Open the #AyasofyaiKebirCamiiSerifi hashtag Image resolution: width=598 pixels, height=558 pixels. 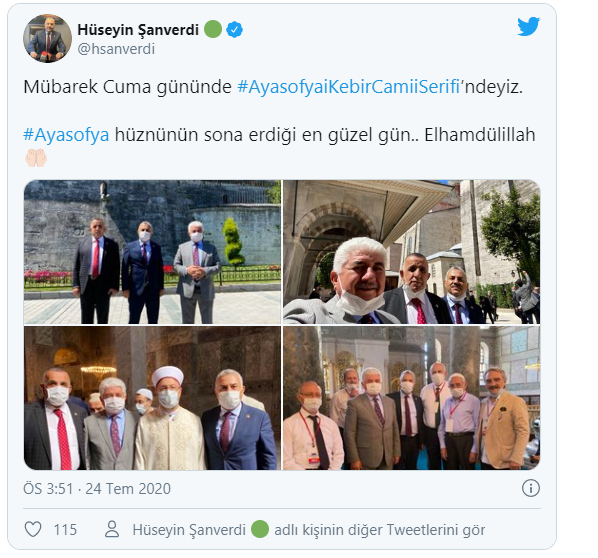pyautogui.click(x=349, y=87)
